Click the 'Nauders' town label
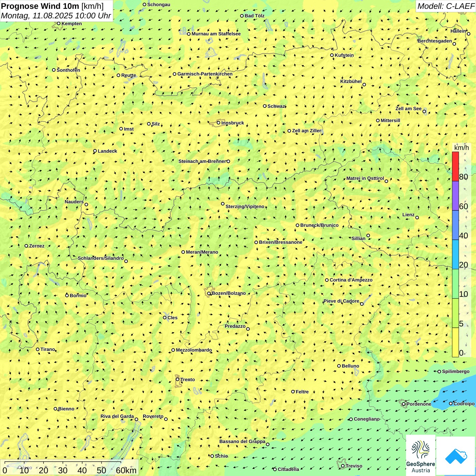The height and width of the screenshot is (476, 476). [74, 202]
